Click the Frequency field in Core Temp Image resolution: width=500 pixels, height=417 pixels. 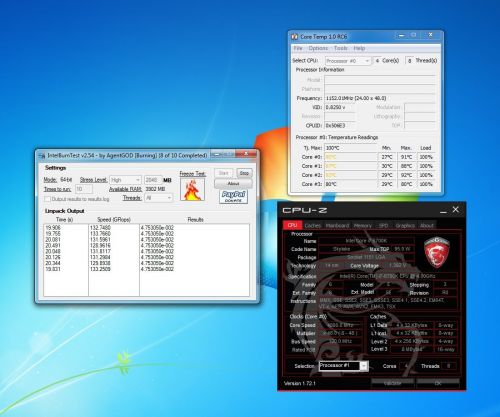coord(380,98)
